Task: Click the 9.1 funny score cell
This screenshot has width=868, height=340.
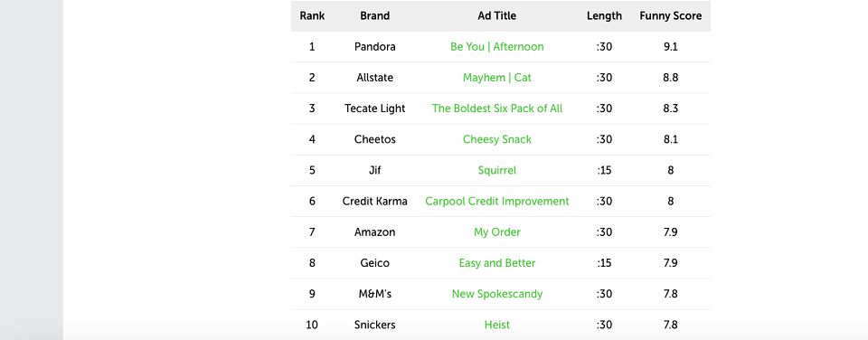Action: (x=670, y=46)
